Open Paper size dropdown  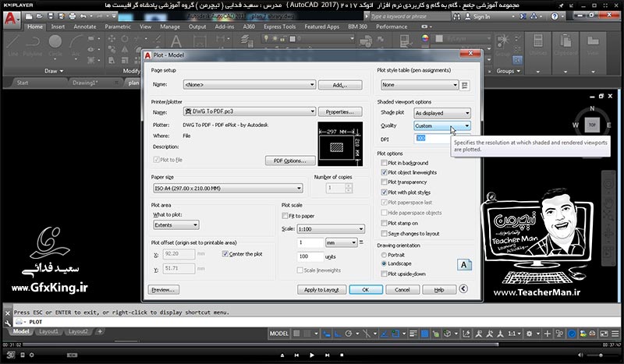228,188
